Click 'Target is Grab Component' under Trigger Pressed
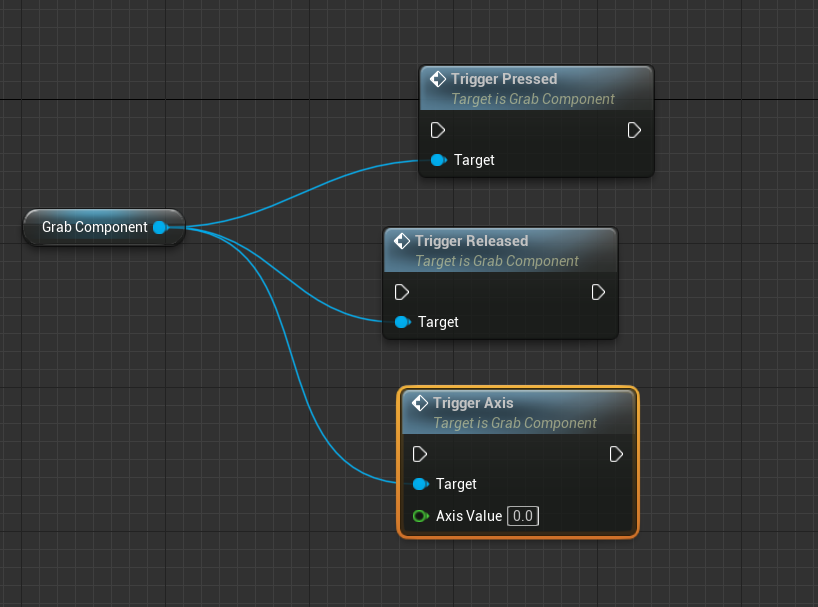 (533, 99)
